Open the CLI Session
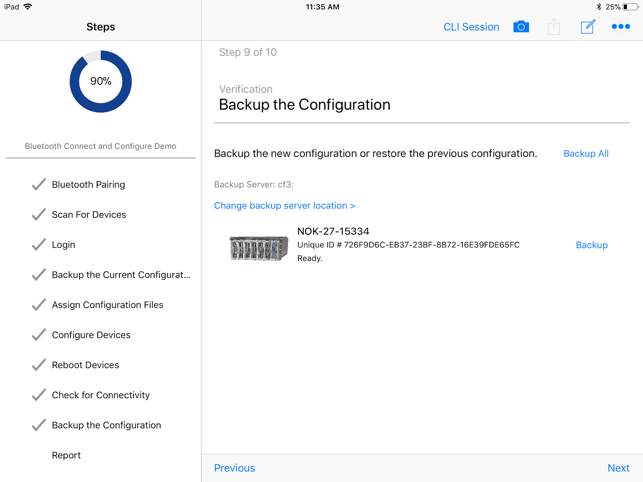This screenshot has width=643, height=482. point(471,27)
